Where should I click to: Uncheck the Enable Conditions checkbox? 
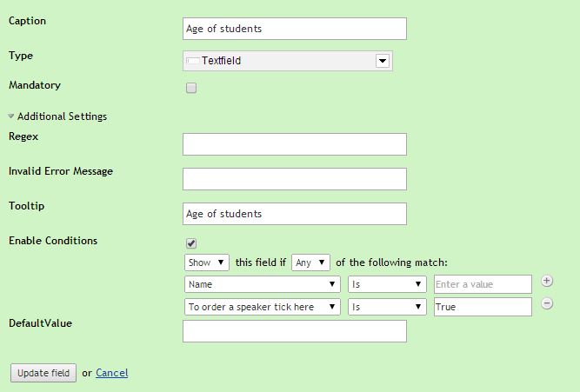coord(191,243)
